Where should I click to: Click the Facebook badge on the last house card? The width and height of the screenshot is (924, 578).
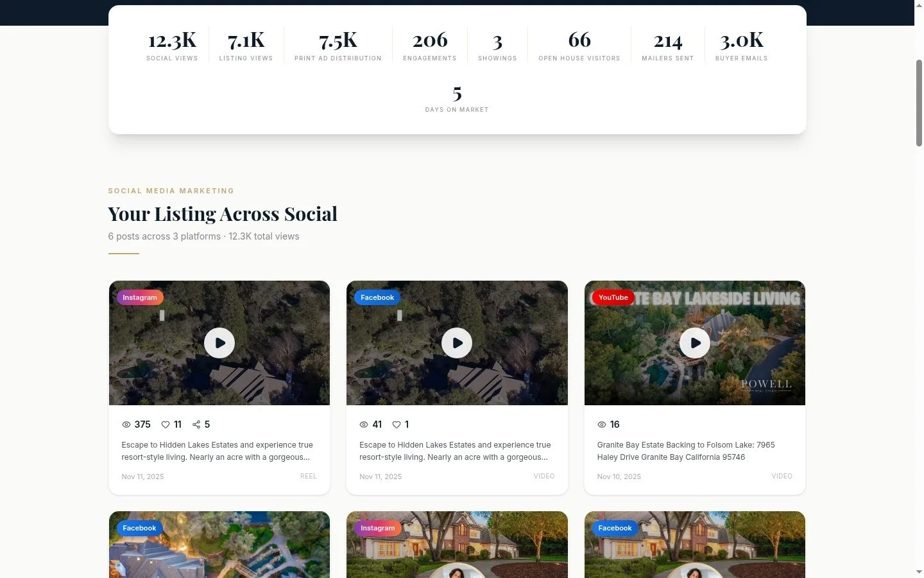615,528
